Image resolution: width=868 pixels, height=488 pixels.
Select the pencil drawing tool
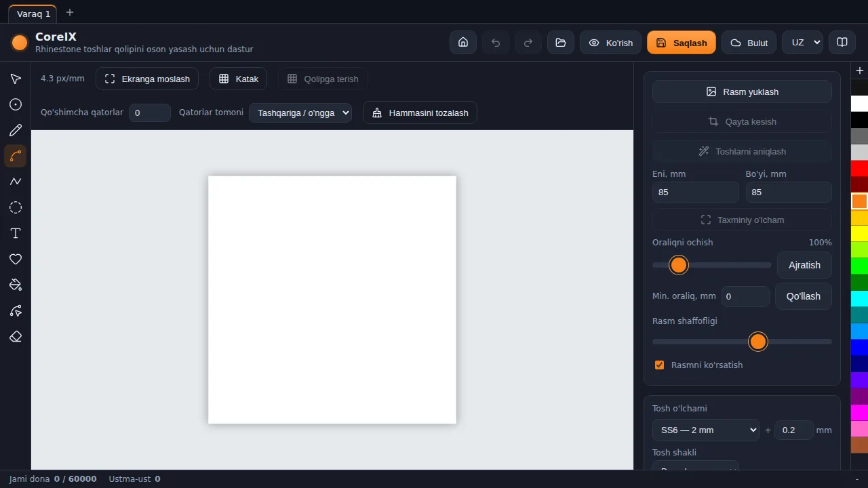pyautogui.click(x=16, y=130)
